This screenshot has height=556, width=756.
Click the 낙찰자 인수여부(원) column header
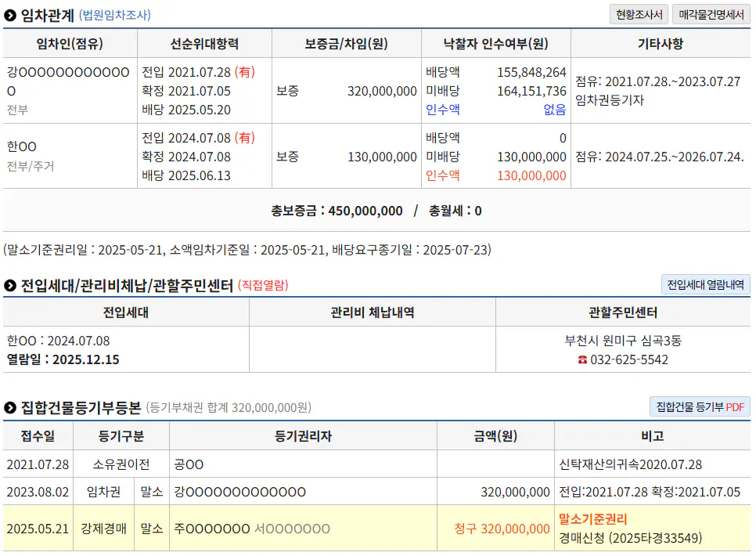click(495, 43)
